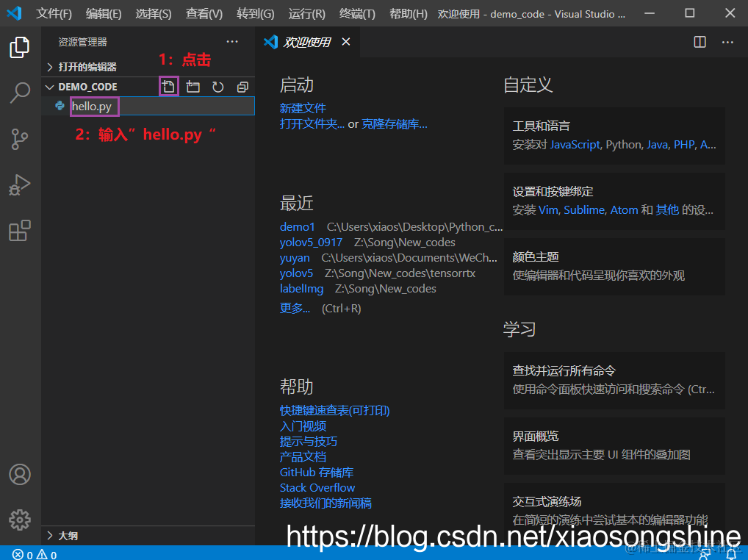748x560 pixels.
Task: Open recent folder demo1
Action: click(297, 227)
